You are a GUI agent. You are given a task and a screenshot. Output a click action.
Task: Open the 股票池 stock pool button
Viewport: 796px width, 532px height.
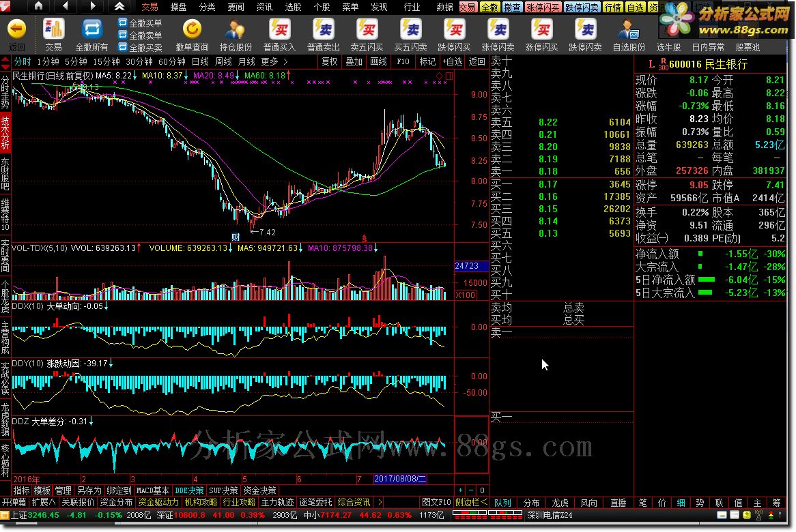748,47
